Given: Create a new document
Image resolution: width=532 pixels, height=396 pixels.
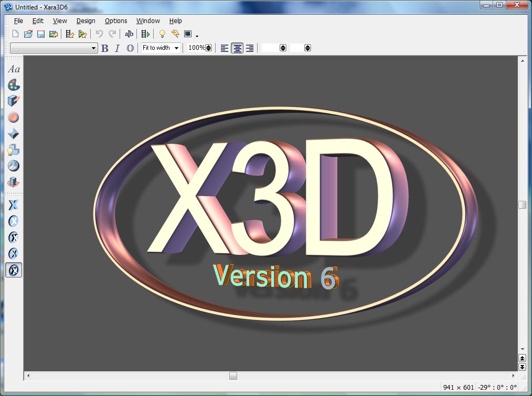Looking at the screenshot, I should (x=15, y=34).
